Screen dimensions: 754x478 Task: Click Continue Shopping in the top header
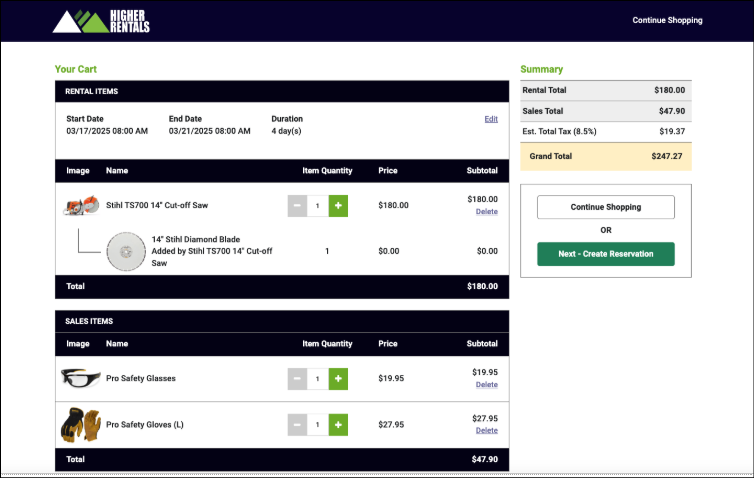[x=667, y=20]
